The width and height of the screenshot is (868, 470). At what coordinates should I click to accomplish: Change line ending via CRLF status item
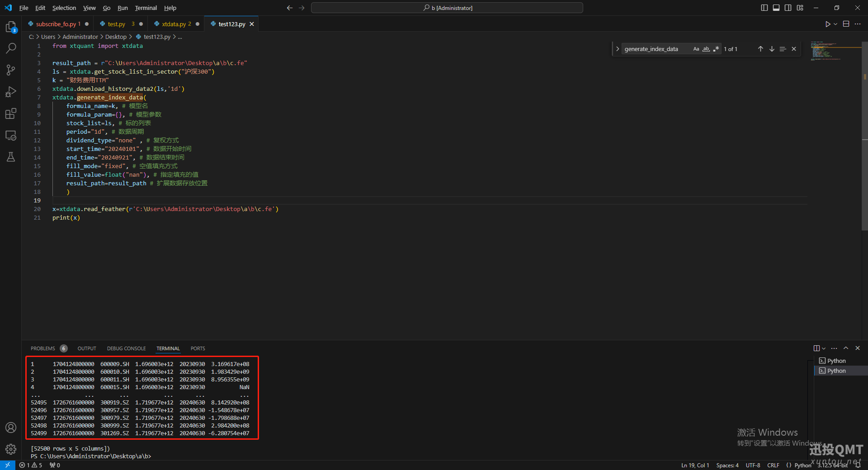click(x=773, y=465)
